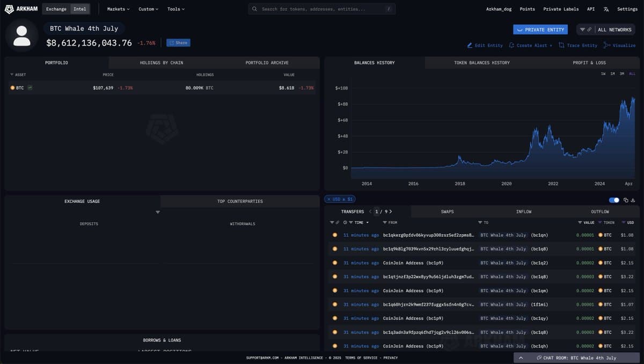The width and height of the screenshot is (644, 364).
Task: Switch to Intel mode toggle
Action: [80, 9]
